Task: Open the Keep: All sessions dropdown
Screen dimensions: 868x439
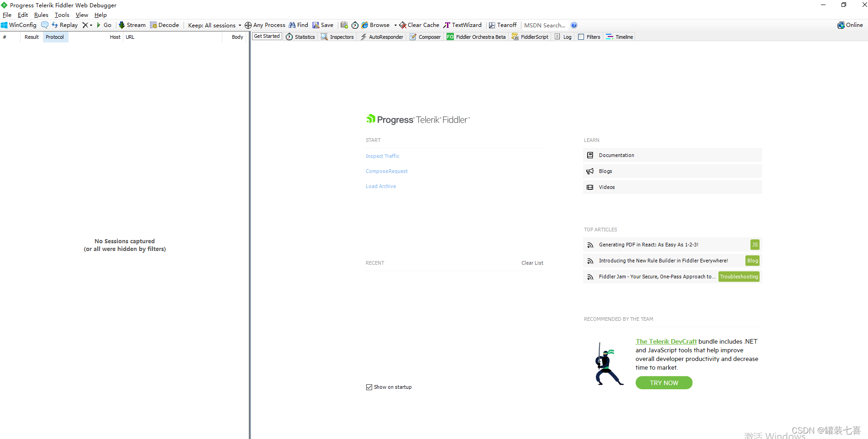Action: tap(215, 25)
